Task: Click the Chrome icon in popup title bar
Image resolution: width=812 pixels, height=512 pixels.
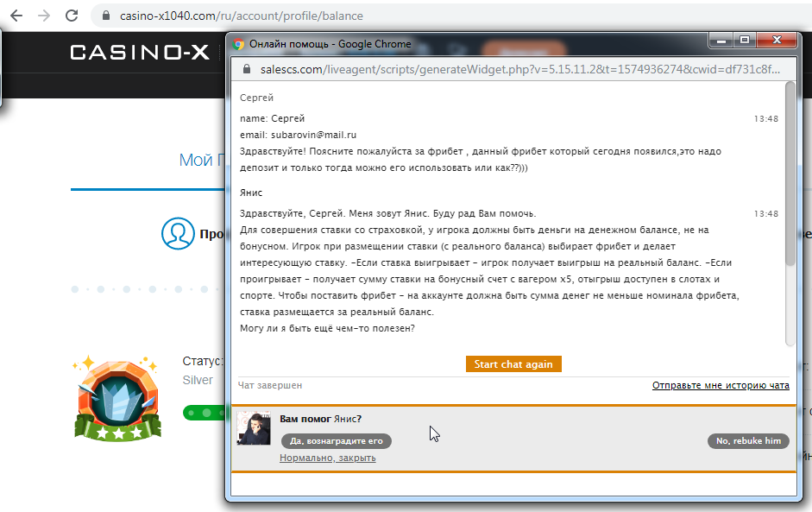Action: click(239, 44)
